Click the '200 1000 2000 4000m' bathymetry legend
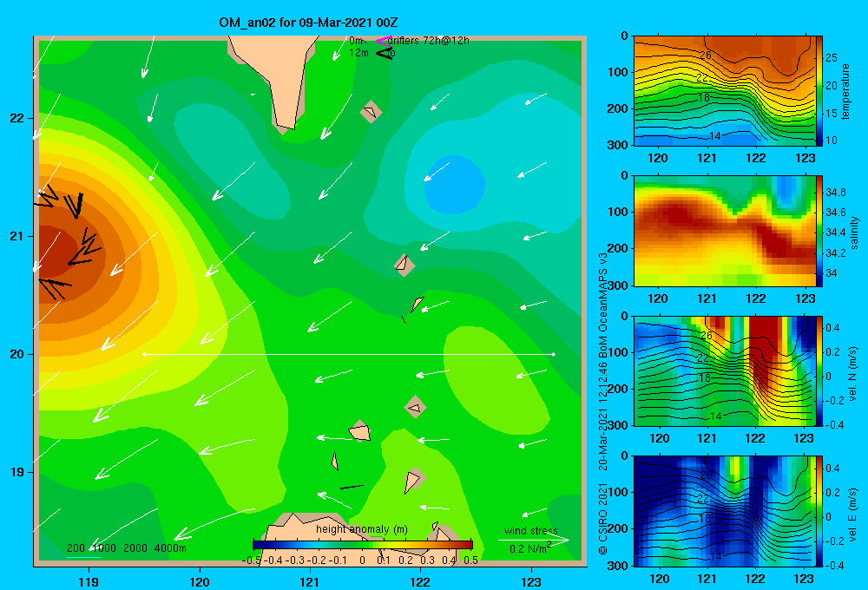Image resolution: width=868 pixels, height=590 pixels. pyautogui.click(x=127, y=548)
